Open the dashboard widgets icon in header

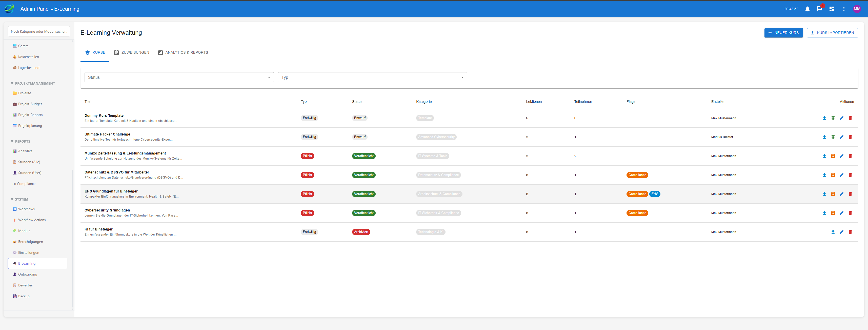click(832, 9)
